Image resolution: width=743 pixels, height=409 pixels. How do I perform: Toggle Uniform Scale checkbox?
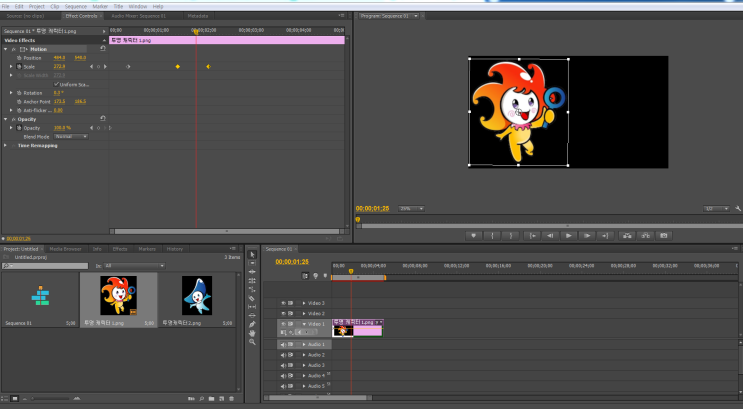[x=56, y=84]
